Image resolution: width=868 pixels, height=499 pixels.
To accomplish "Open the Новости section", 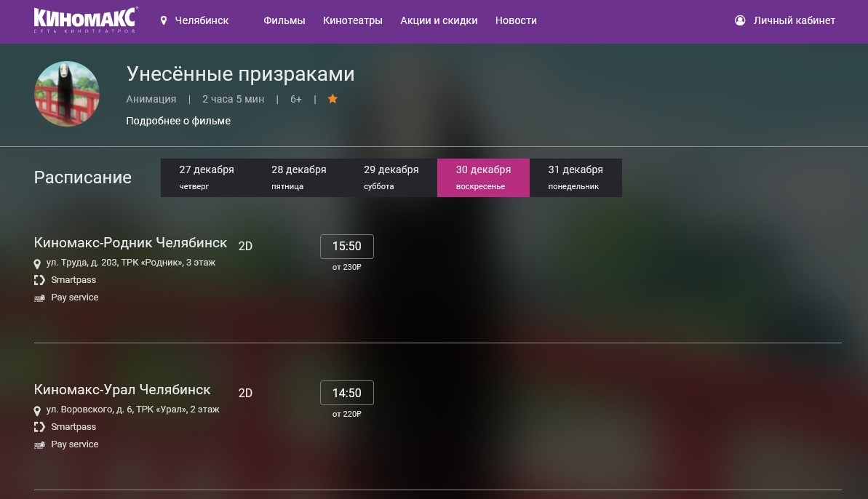I will (x=516, y=20).
